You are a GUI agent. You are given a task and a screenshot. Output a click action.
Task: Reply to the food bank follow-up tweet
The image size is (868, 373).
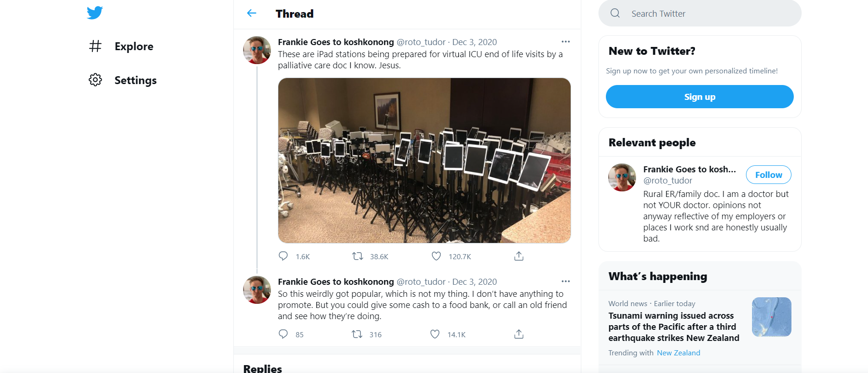click(283, 334)
